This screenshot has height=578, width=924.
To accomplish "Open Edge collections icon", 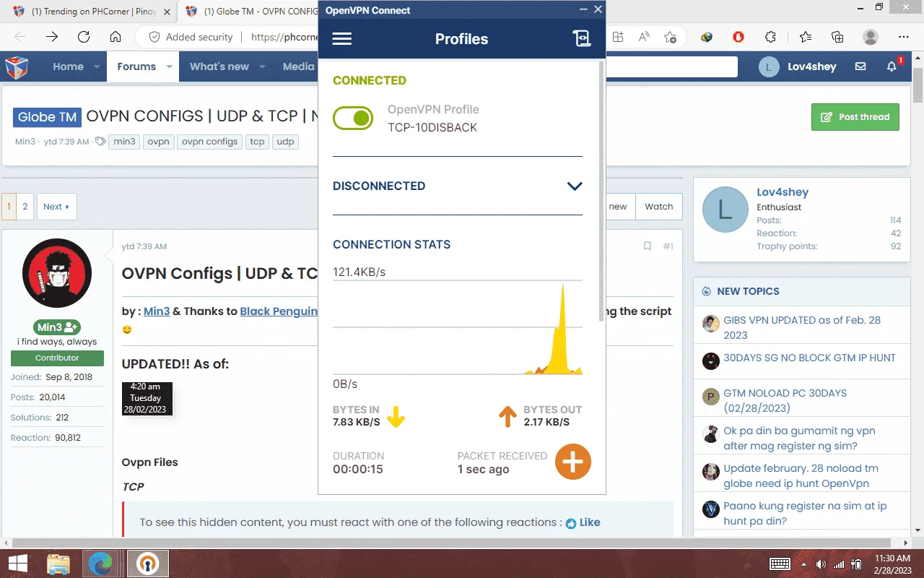I will click(x=837, y=37).
